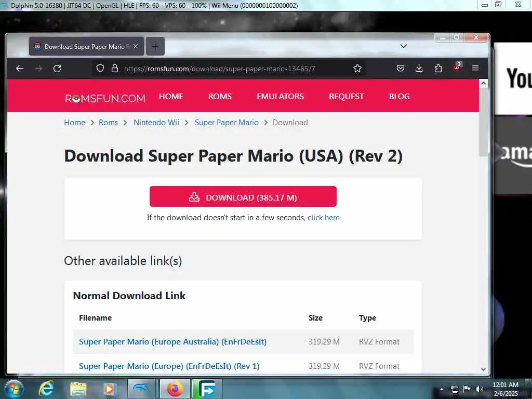Screen dimensions: 532x399
Task: Open a new tab with the plus button
Action: point(155,46)
